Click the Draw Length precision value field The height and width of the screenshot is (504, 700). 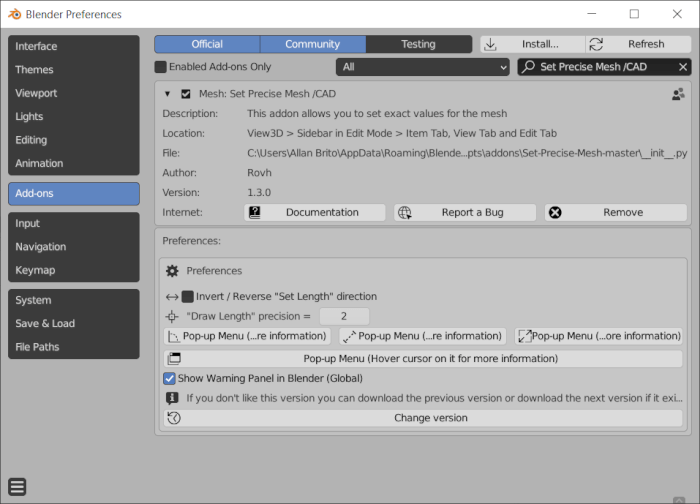(x=344, y=317)
